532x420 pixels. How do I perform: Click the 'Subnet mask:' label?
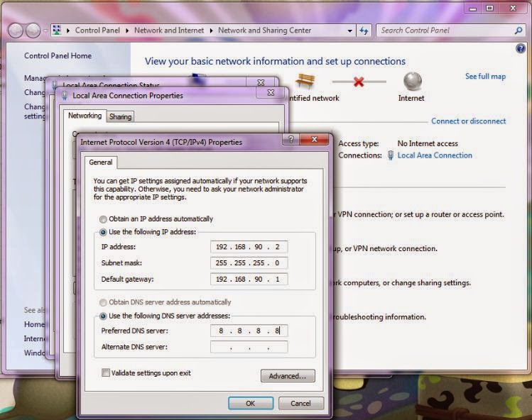pos(121,263)
